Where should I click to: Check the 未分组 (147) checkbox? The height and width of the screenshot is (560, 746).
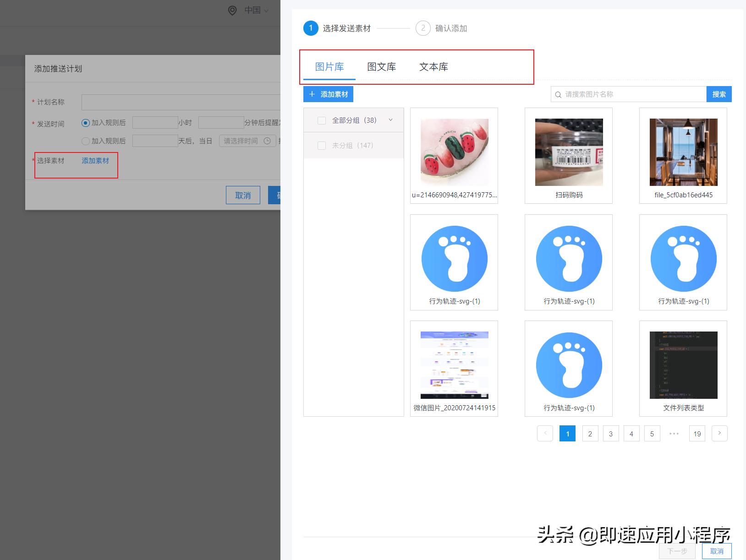pyautogui.click(x=321, y=145)
